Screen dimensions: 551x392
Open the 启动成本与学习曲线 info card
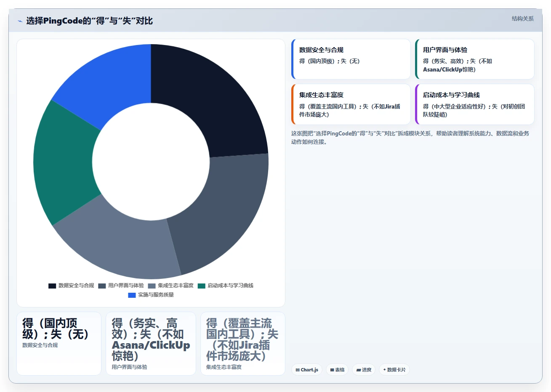[x=474, y=104]
